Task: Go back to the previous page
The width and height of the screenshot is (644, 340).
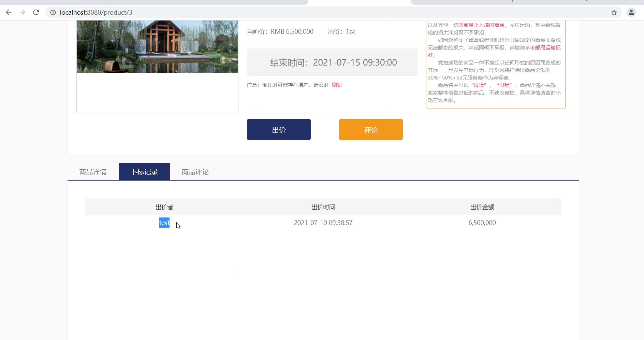Action: tap(9, 12)
